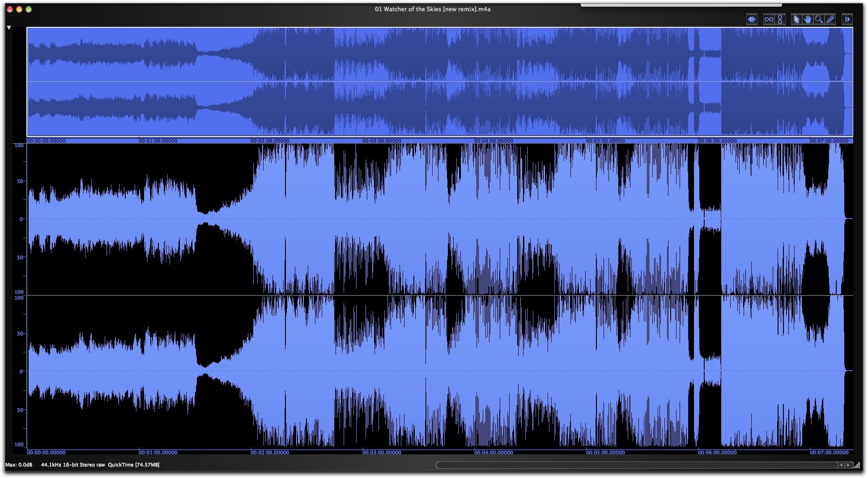Click the 00:05:00.00000 marker on the upper ruler
The height and width of the screenshot is (478, 868).
coord(605,141)
